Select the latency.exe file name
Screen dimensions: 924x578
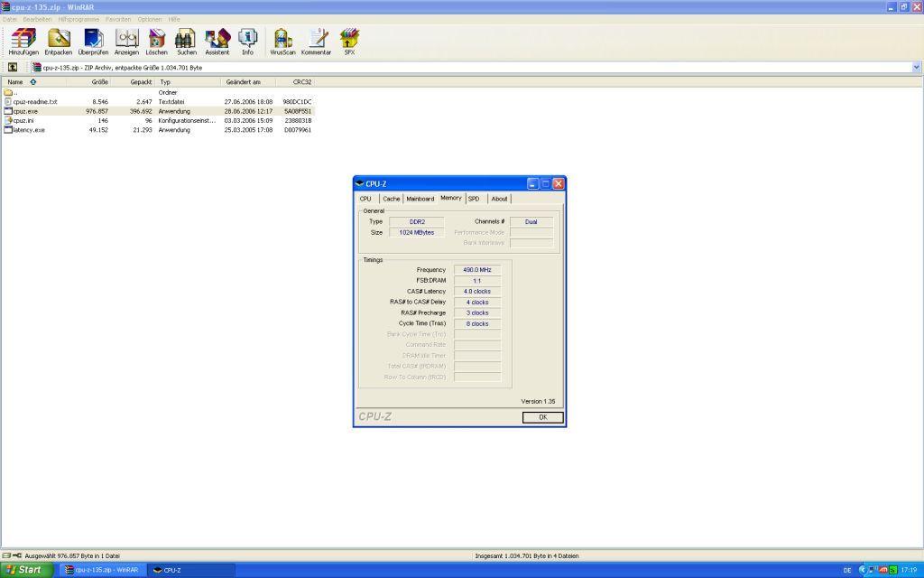click(29, 130)
